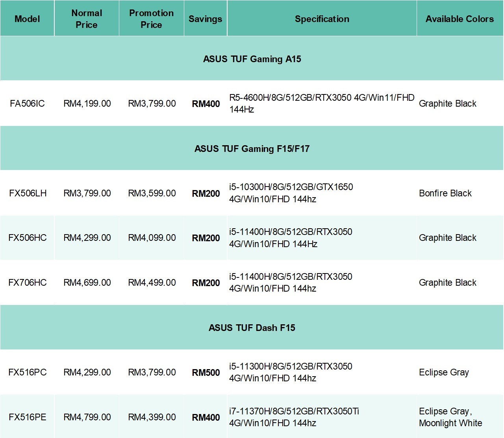The height and width of the screenshot is (438, 504).
Task: Select the "Bonfire Black" color for FX506LH
Action: tap(445, 193)
